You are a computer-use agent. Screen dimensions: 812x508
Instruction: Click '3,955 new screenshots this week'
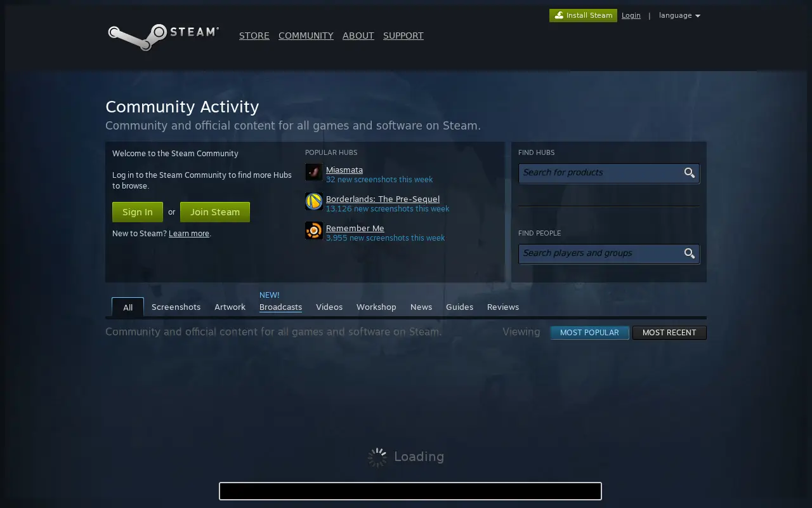pos(386,238)
